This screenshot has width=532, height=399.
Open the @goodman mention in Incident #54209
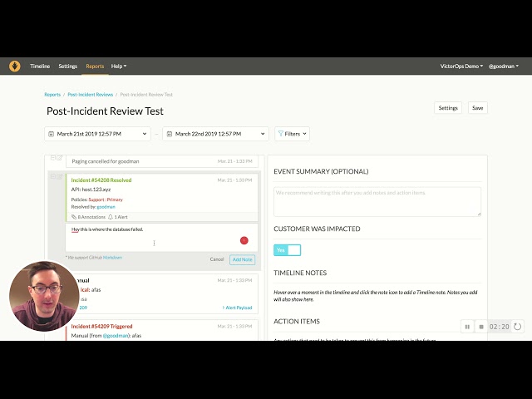click(x=116, y=336)
